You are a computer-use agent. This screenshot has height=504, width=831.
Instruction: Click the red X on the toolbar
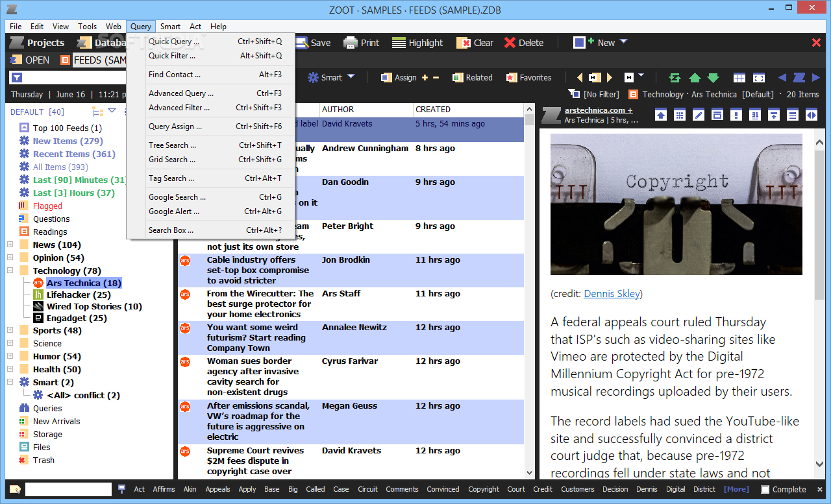point(816,42)
